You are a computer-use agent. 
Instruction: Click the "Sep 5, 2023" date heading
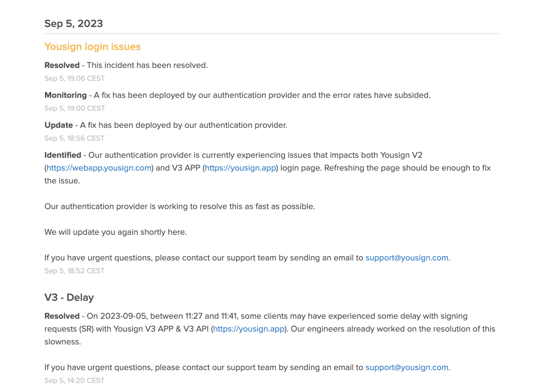[x=74, y=24]
